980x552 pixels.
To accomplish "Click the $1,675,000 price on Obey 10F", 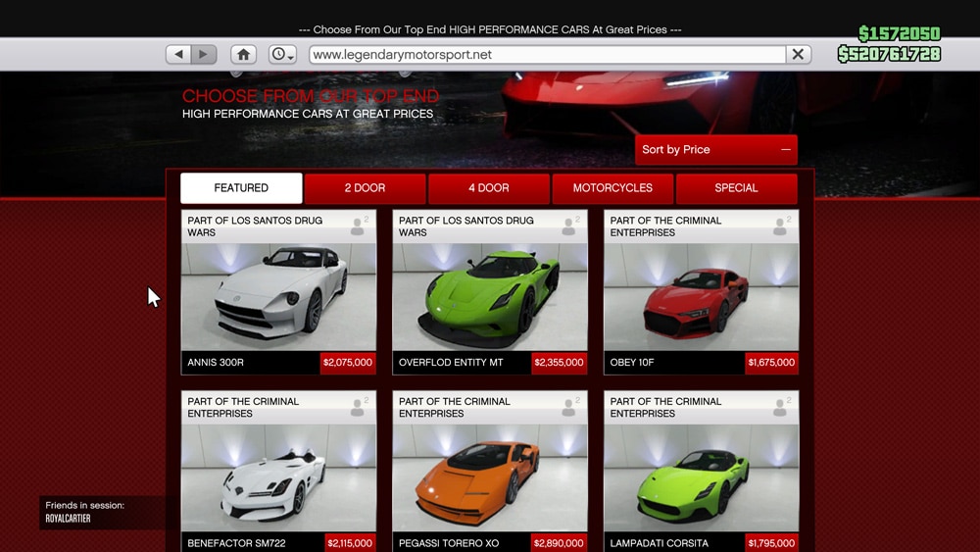I will tap(771, 363).
